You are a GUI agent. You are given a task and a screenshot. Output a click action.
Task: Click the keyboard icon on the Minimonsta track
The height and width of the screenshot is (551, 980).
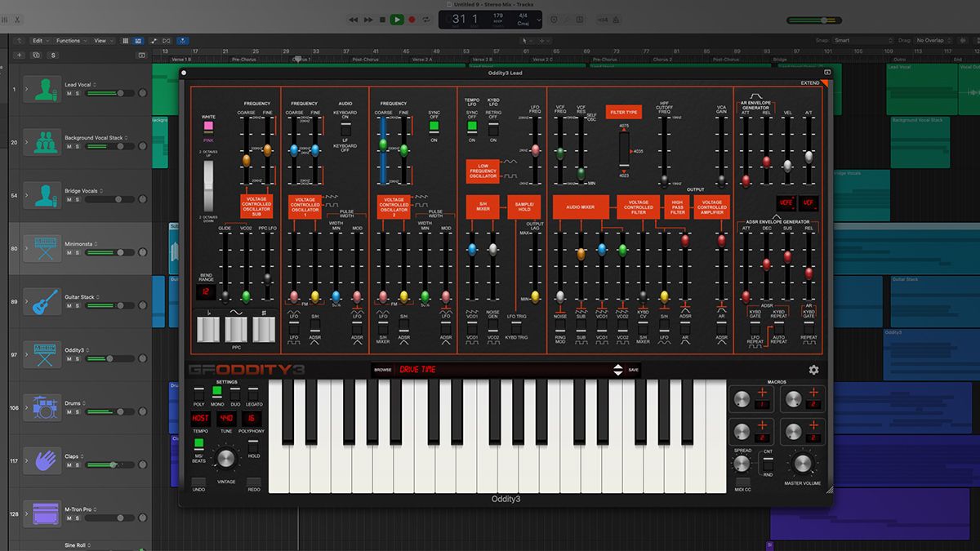tap(43, 248)
